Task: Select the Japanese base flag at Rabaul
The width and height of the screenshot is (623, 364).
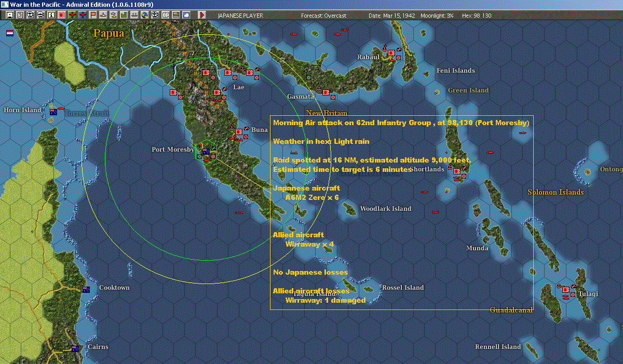Action: click(391, 52)
